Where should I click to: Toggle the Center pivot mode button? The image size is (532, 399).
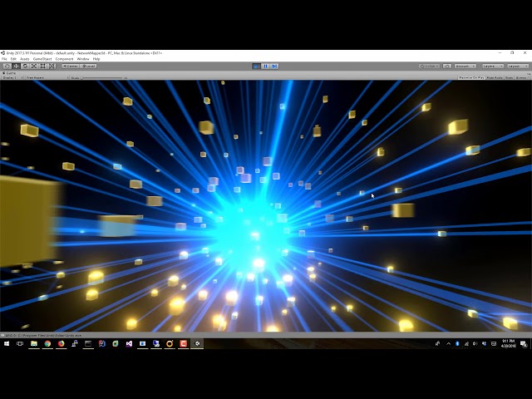point(71,66)
